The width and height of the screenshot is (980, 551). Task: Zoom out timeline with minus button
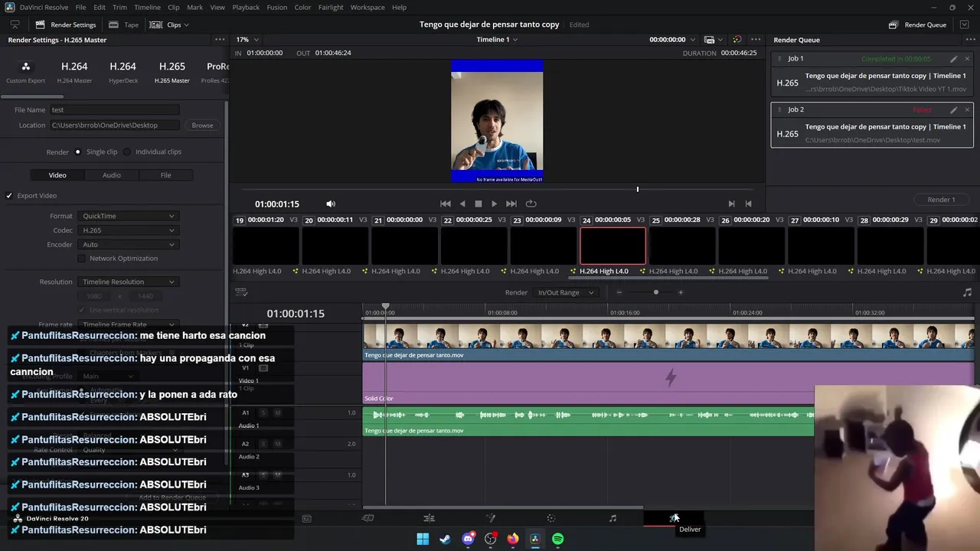click(619, 292)
